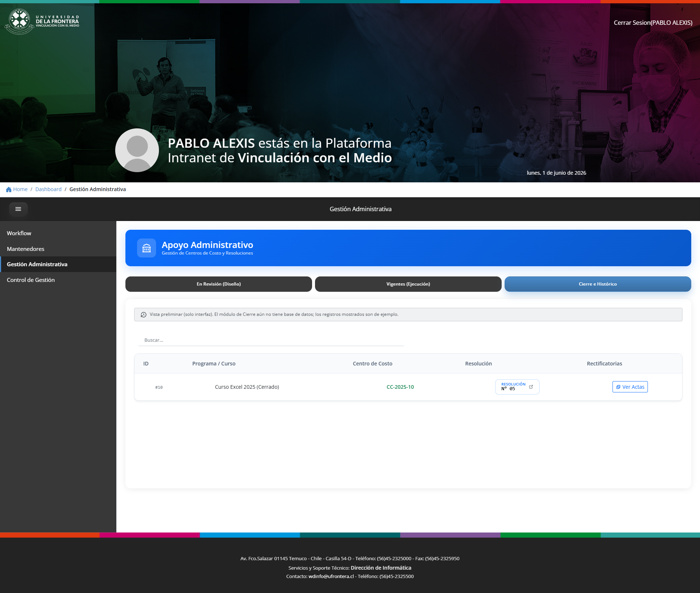Click the Vista preliminar notice banner

(408, 314)
